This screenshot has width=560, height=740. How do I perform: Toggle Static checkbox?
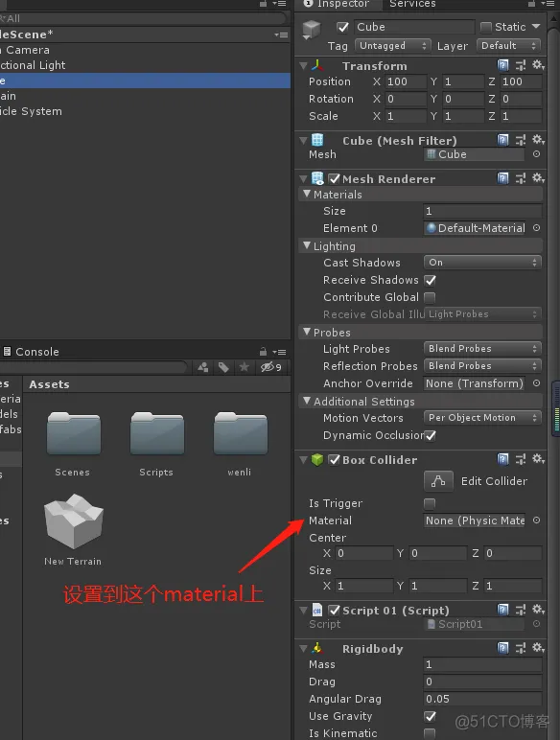[x=486, y=27]
